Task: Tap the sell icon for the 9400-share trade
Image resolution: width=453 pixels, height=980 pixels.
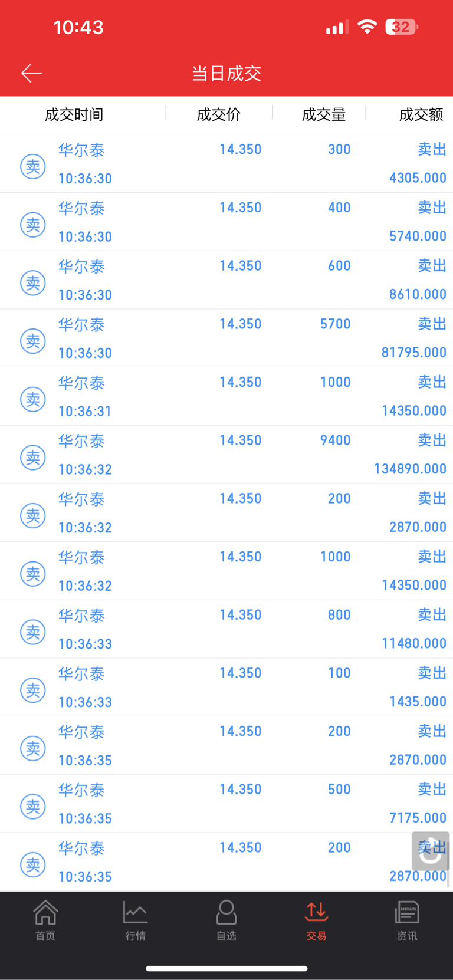Action: 33,458
